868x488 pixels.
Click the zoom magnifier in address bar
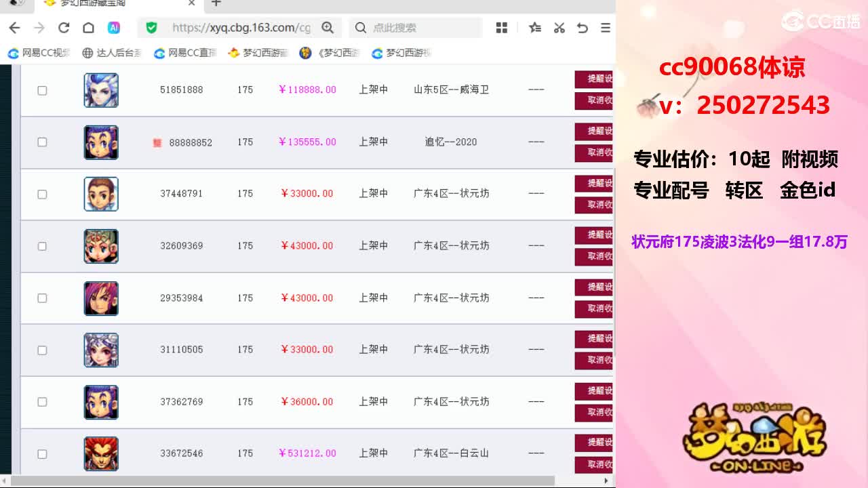point(328,28)
